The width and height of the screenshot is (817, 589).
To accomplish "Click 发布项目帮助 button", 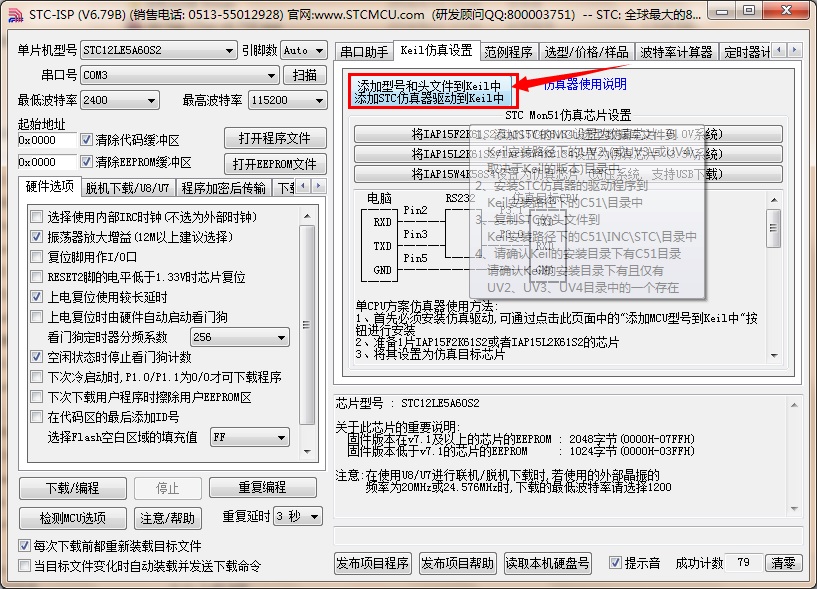I will [457, 563].
